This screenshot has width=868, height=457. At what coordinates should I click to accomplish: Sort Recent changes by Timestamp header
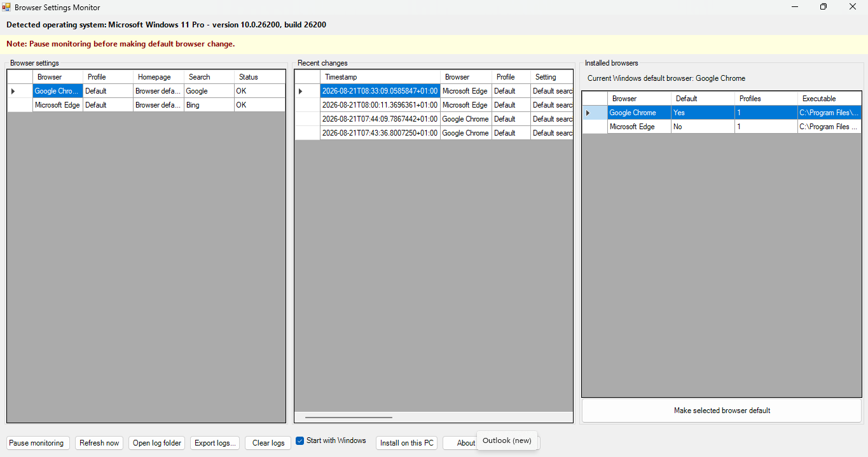tap(380, 77)
